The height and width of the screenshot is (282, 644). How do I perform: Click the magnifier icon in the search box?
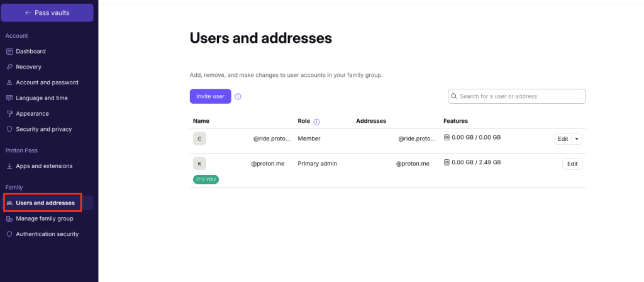[454, 96]
